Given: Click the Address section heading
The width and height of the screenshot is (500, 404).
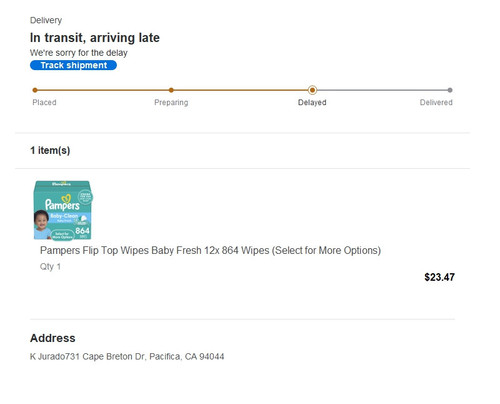Looking at the screenshot, I should tap(53, 338).
